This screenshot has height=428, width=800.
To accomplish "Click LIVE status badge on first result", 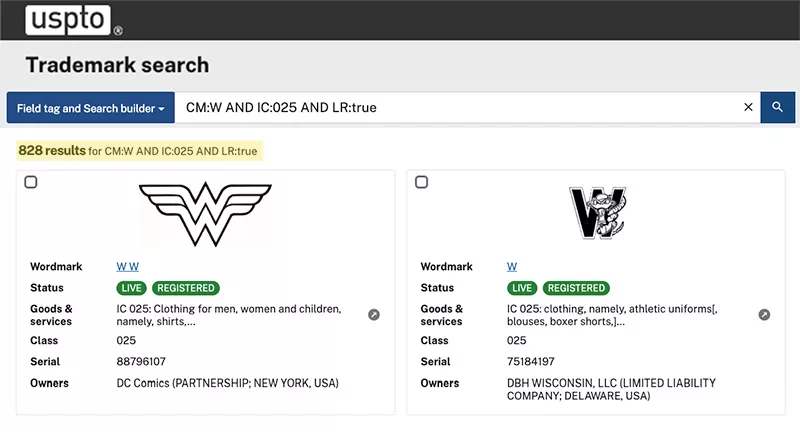I will click(132, 288).
